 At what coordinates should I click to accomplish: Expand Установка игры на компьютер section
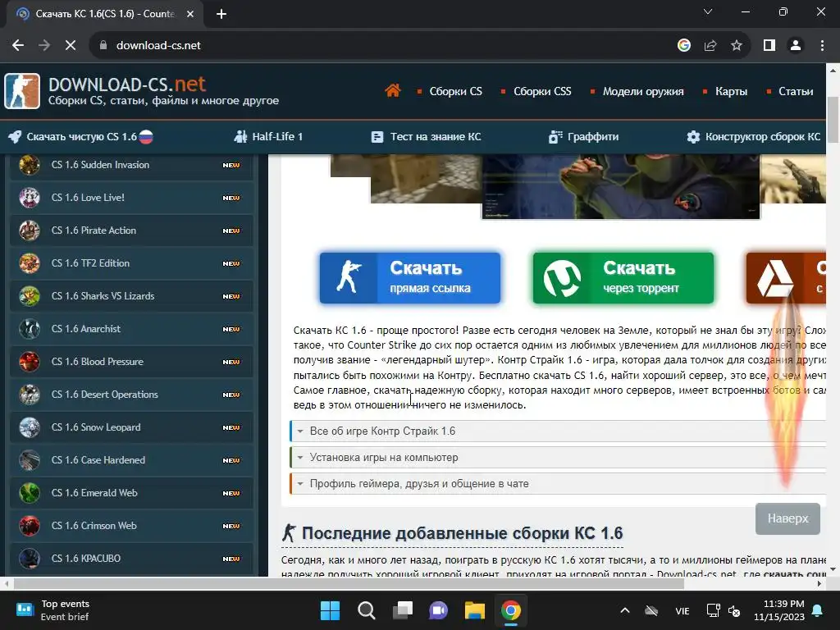(558, 458)
